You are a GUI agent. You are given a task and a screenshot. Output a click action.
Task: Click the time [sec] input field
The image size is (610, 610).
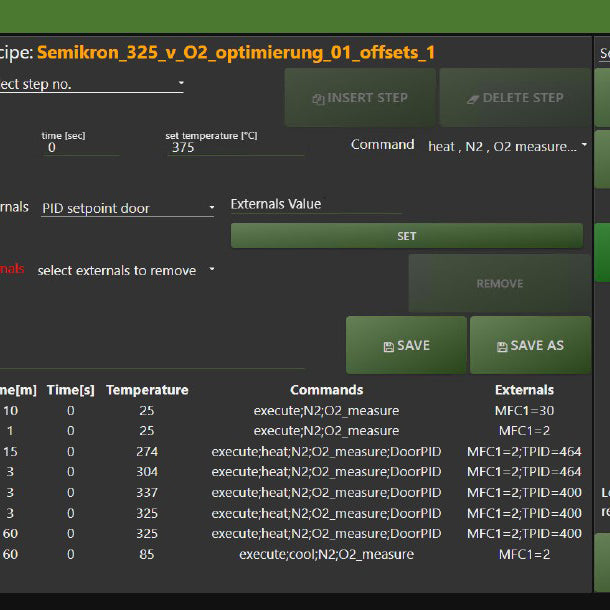click(81, 148)
